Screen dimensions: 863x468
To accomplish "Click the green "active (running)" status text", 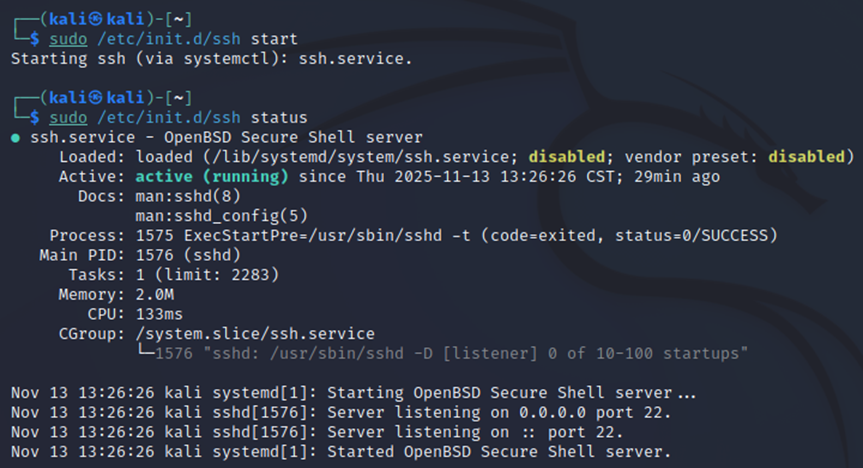I will pyautogui.click(x=212, y=177).
